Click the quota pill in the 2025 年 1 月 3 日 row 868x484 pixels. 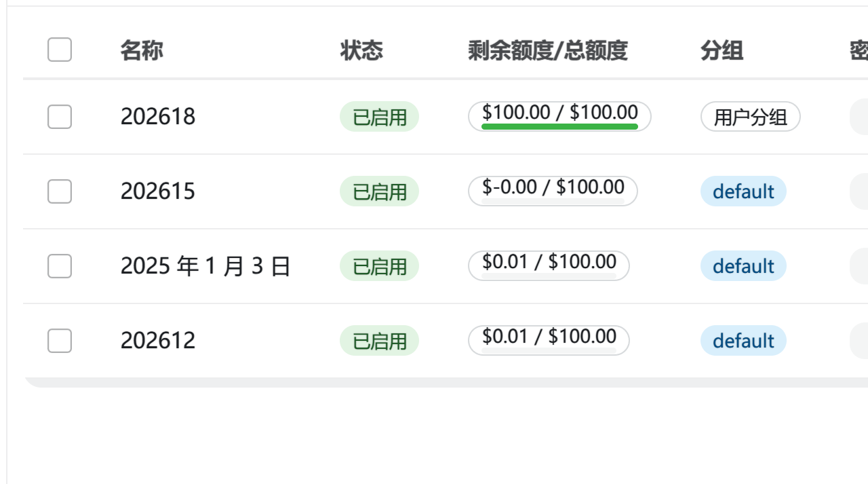pyautogui.click(x=549, y=265)
